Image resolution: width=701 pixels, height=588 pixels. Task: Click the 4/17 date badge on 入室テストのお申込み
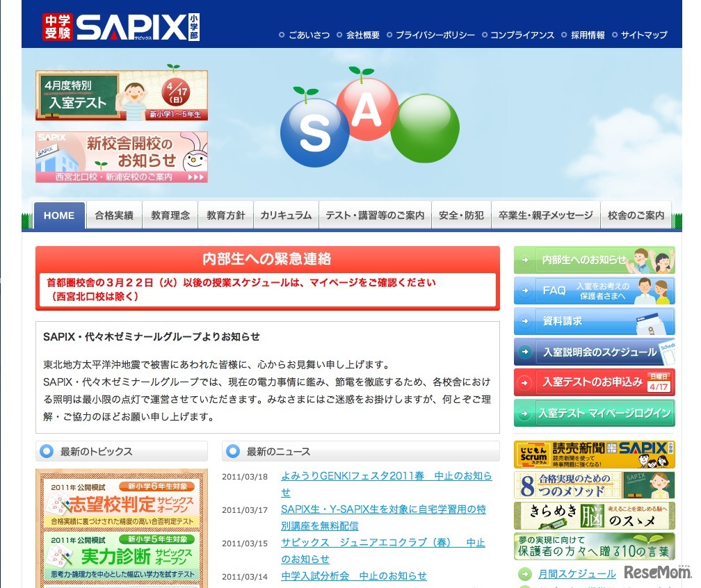coord(659,382)
